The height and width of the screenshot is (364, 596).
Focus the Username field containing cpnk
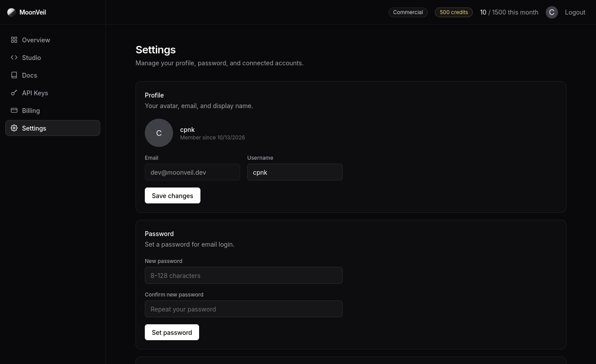pyautogui.click(x=295, y=172)
